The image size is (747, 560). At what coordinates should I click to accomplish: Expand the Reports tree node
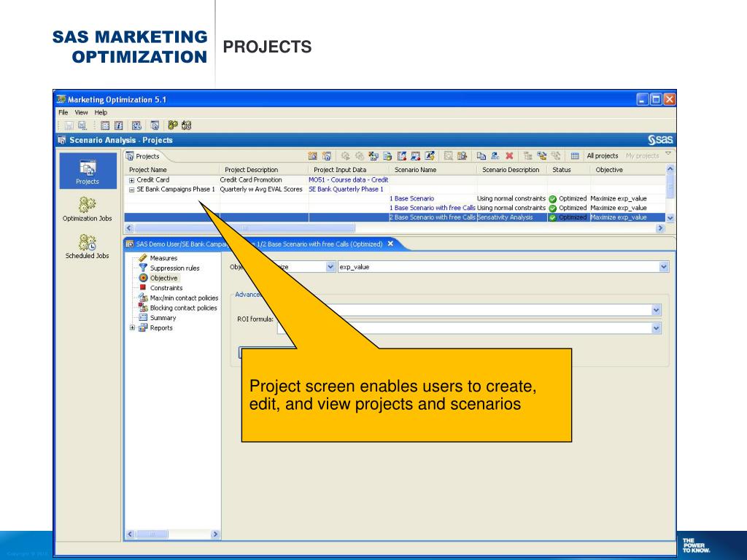click(x=133, y=327)
